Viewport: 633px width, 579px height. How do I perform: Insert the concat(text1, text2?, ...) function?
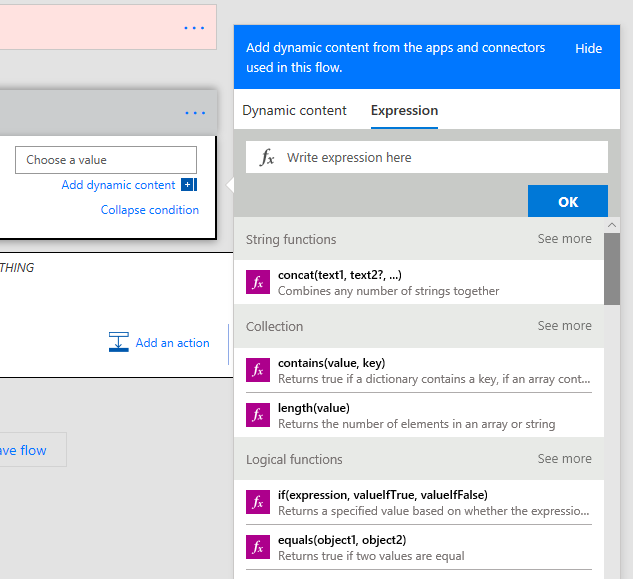tap(419, 282)
